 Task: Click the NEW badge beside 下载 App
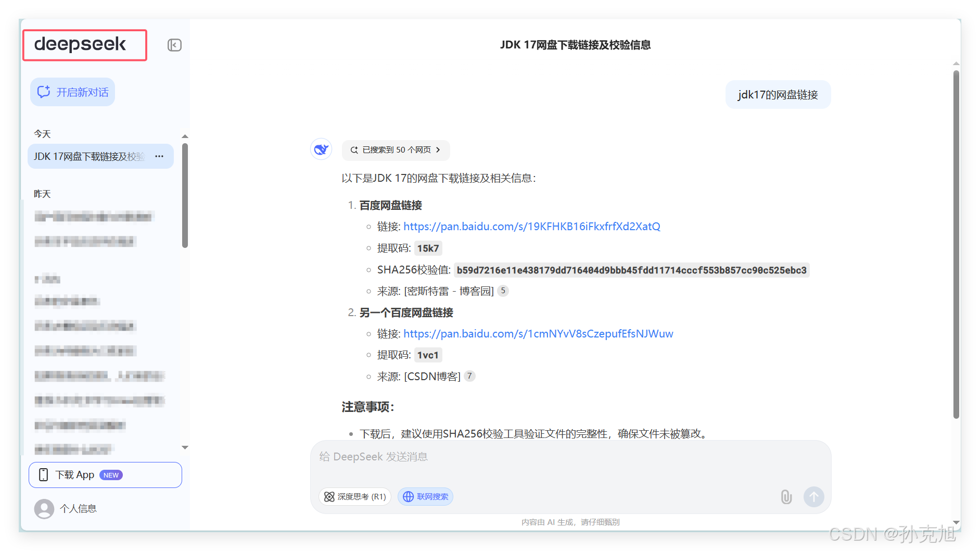pyautogui.click(x=111, y=475)
